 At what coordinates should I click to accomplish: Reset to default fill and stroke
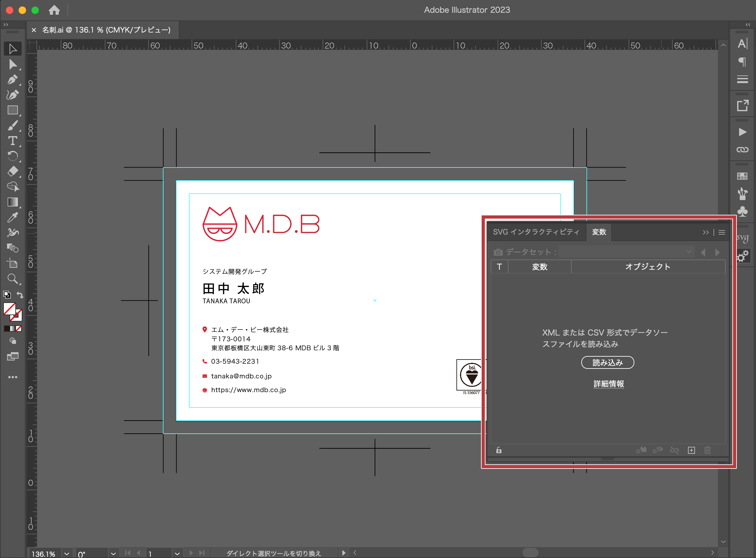(7, 295)
